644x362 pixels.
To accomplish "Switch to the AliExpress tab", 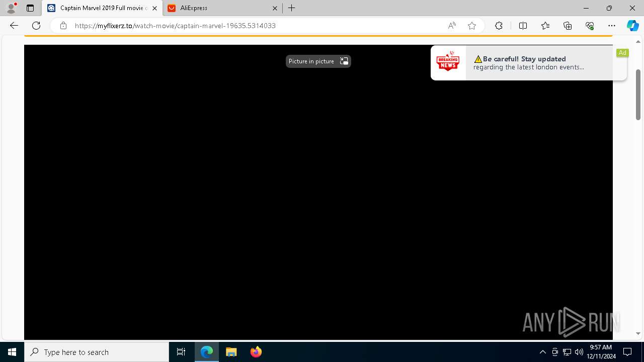I will click(222, 8).
